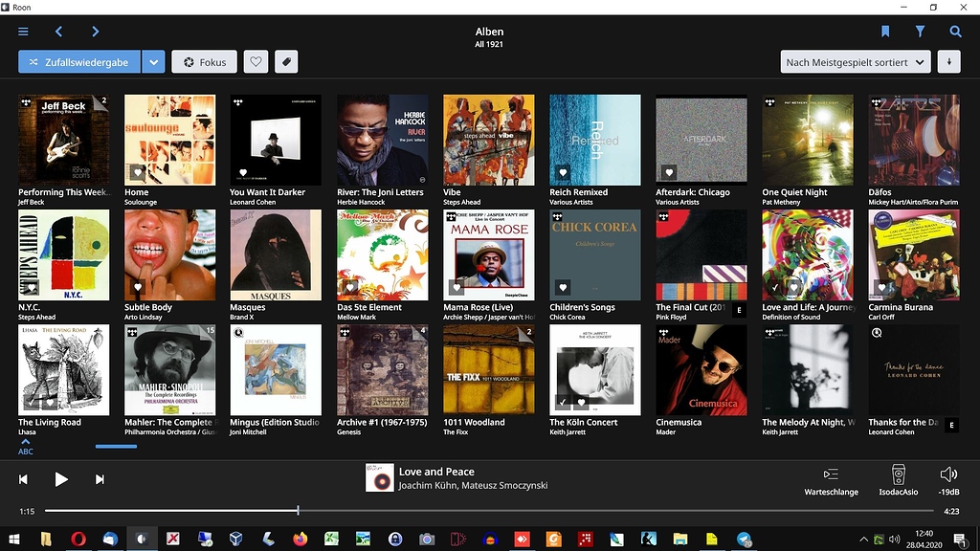
Task: Click the Fokus button
Action: pos(204,62)
